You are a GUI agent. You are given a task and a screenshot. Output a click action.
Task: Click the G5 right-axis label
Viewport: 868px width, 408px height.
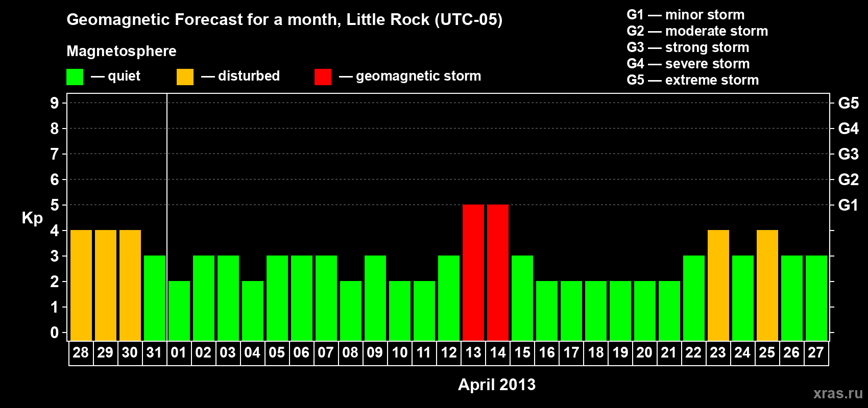click(x=849, y=103)
